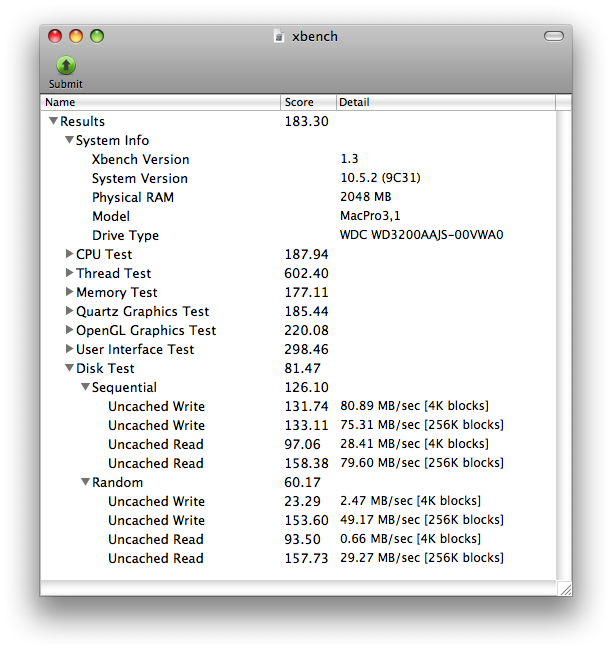Image resolution: width=612 pixels, height=651 pixels.
Task: Click the Disk Test score 81.47
Action: pos(302,368)
